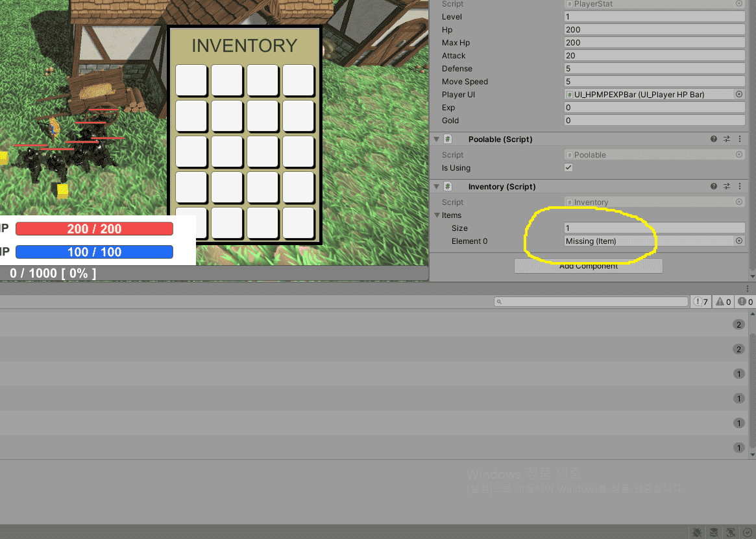Screen dimensions: 756x539
Task: Click the Inventory component script icon
Action: click(448, 186)
